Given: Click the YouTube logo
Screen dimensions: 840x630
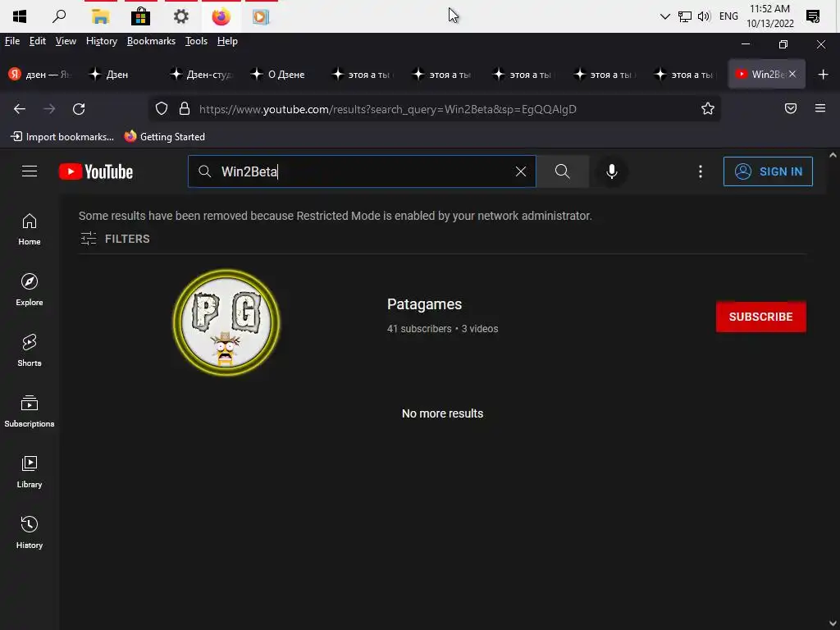Looking at the screenshot, I should tap(96, 171).
